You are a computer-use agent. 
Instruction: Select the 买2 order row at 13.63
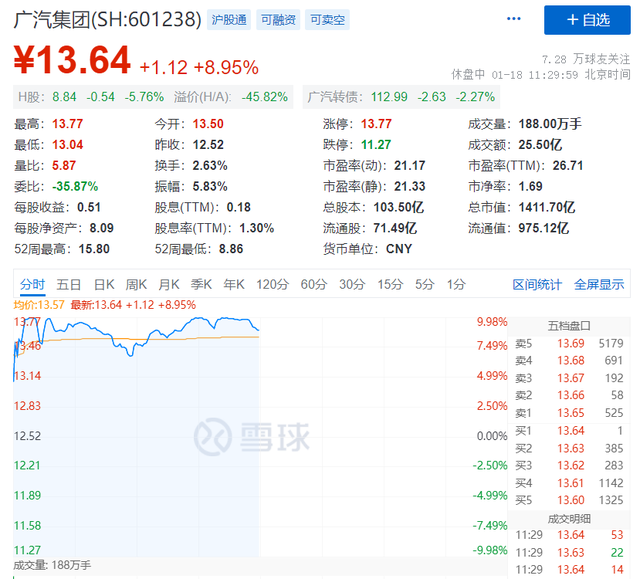point(569,448)
